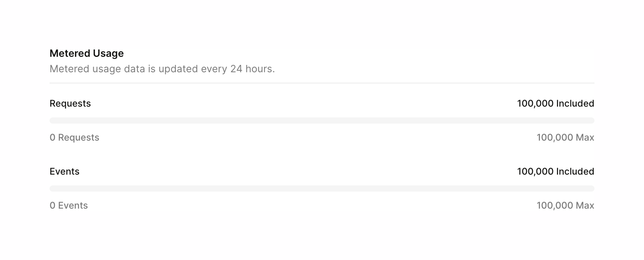Click '100,000 Max' below the Events bar
This screenshot has height=260, width=644.
pyautogui.click(x=565, y=206)
